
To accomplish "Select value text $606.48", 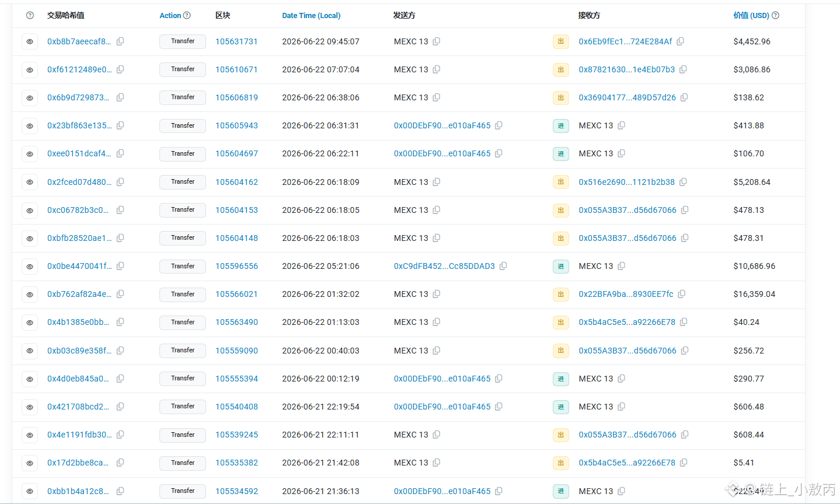I will (x=748, y=407).
